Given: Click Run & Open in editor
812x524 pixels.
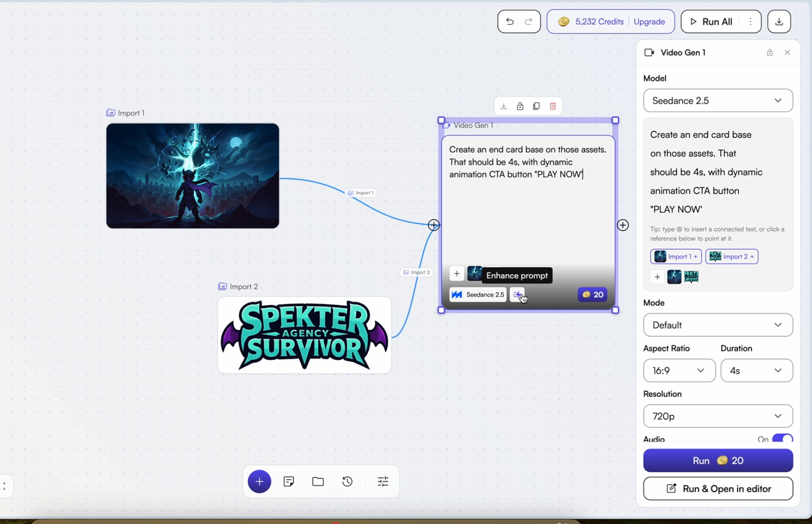Looking at the screenshot, I should pyautogui.click(x=718, y=489).
